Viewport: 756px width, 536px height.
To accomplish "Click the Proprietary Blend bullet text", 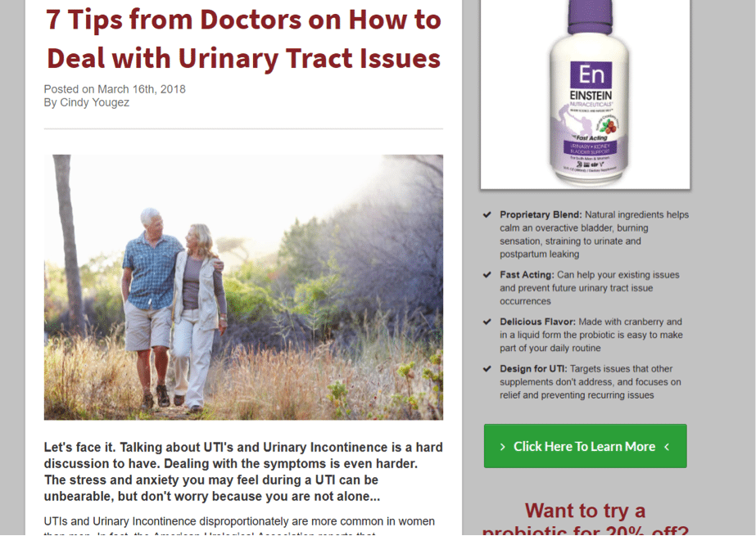I will 594,235.
